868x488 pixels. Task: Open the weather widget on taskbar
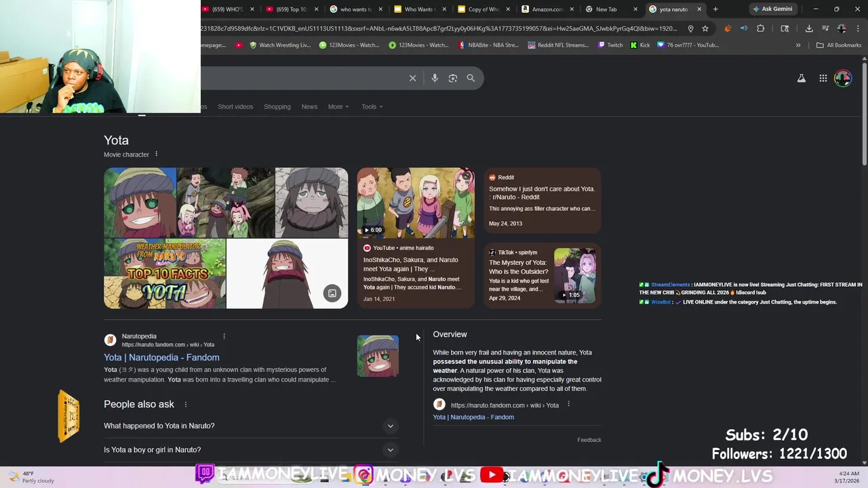(31, 477)
